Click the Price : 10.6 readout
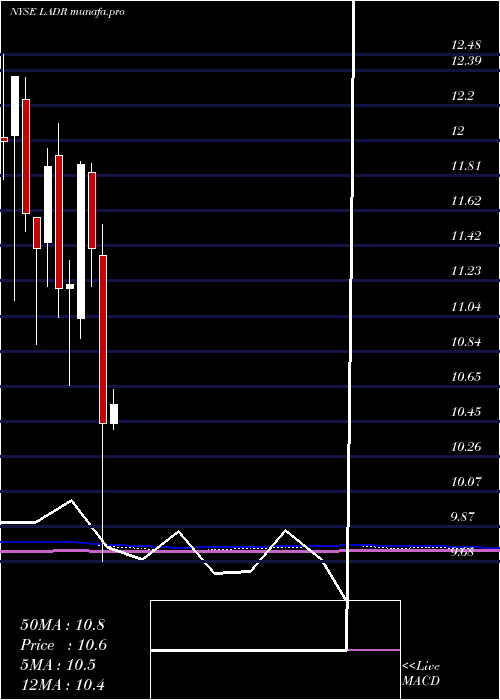Screen dimensions: 500x700 pyautogui.click(x=63, y=645)
